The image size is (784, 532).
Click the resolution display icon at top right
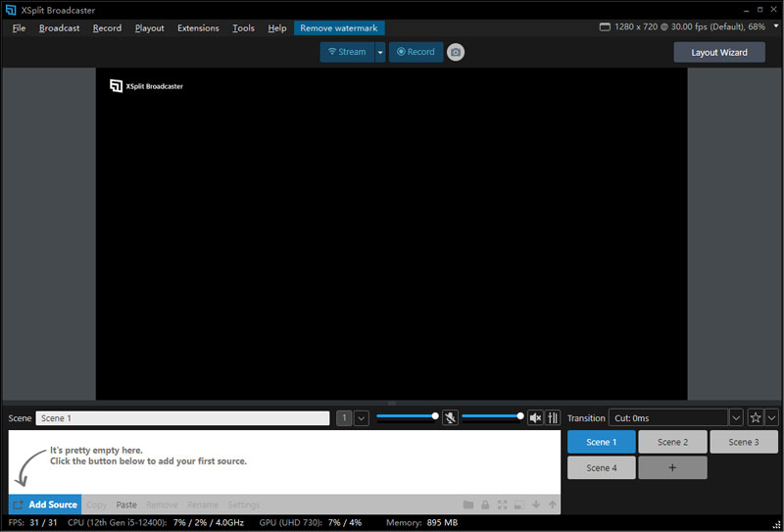pyautogui.click(x=605, y=27)
